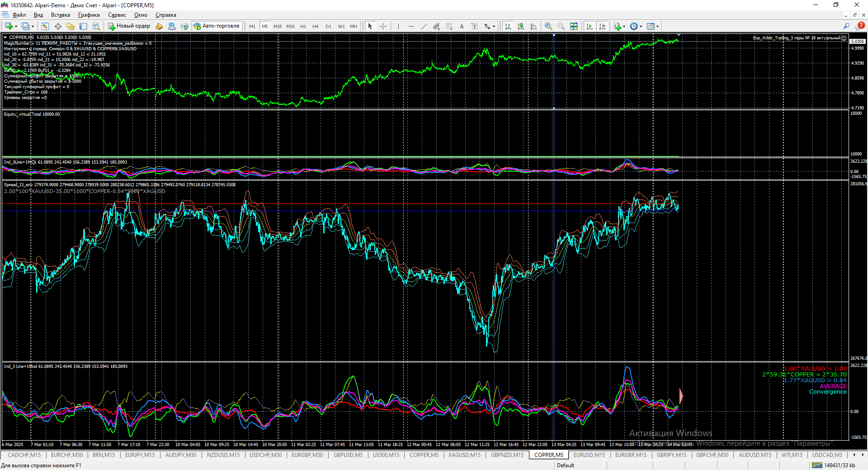Select the horizontal line tool
This screenshot has width=868, height=470.
tap(411, 26)
